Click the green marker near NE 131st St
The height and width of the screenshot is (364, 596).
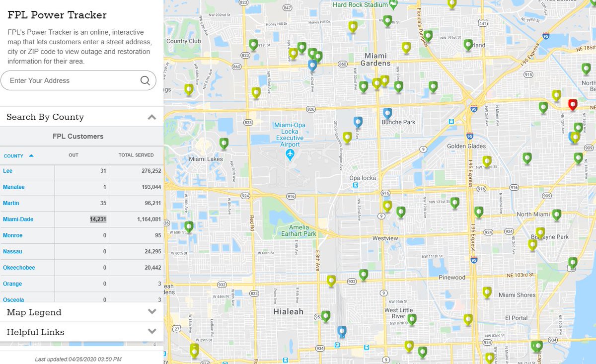point(455,203)
